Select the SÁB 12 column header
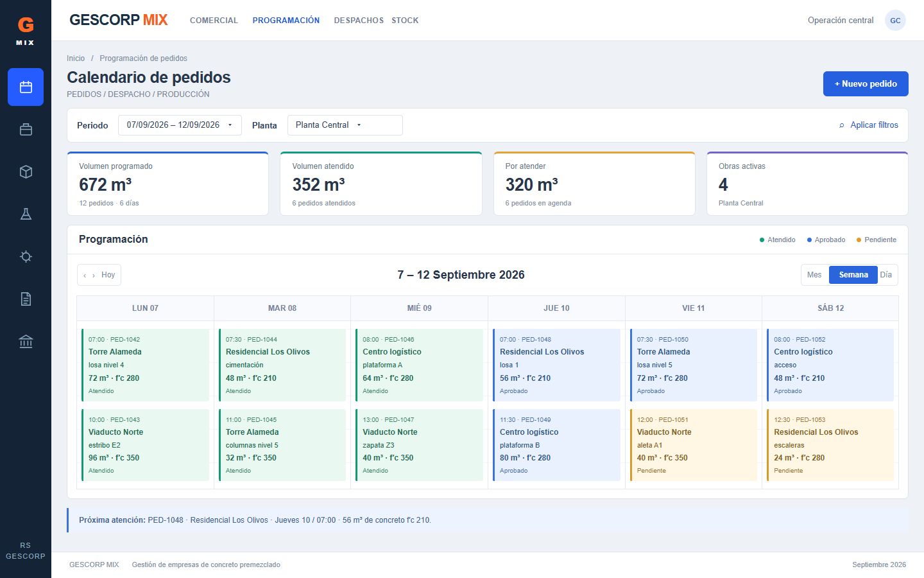The width and height of the screenshot is (924, 578). point(830,308)
